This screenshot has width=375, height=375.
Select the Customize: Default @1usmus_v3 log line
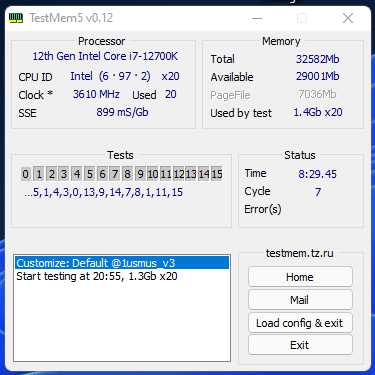point(122,263)
